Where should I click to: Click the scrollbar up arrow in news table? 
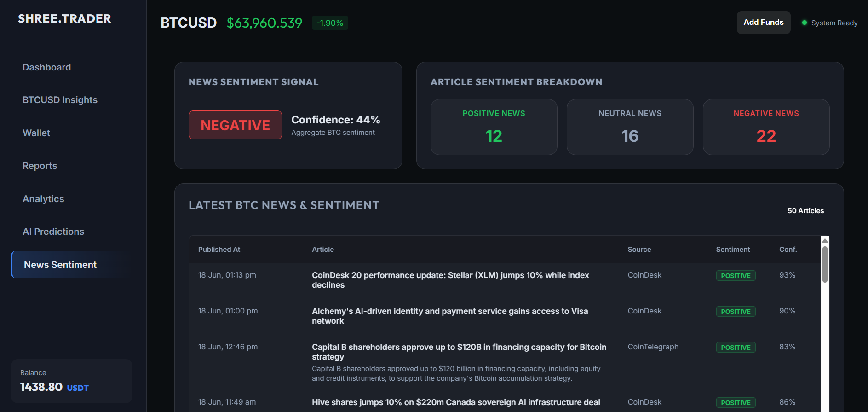click(825, 241)
